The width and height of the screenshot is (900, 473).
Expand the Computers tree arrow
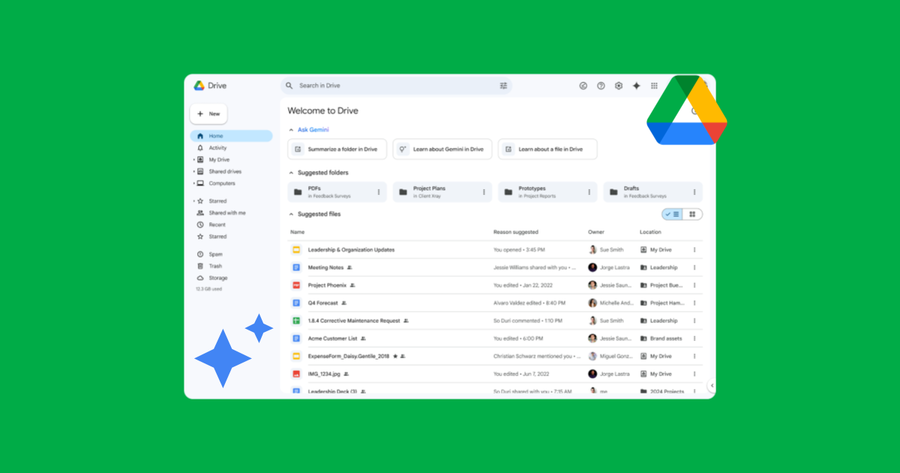tap(194, 184)
